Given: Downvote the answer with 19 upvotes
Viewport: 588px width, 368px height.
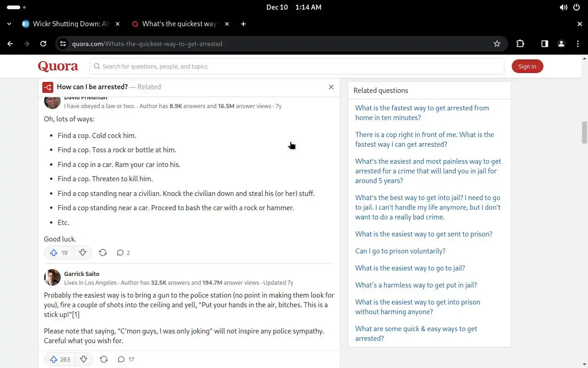Looking at the screenshot, I should coord(83,253).
